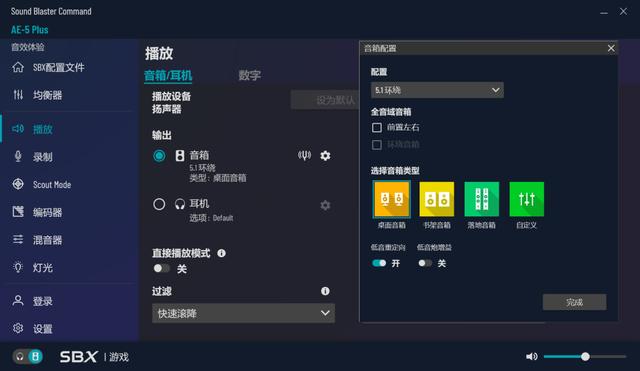Mute with the volume speaker icon
The height and width of the screenshot is (371, 640).
[531, 357]
